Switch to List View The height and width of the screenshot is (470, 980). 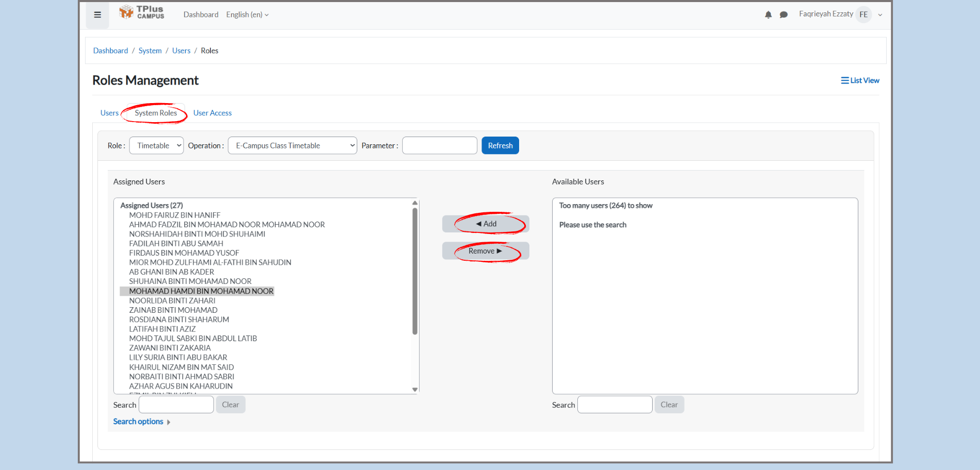pyautogui.click(x=860, y=80)
